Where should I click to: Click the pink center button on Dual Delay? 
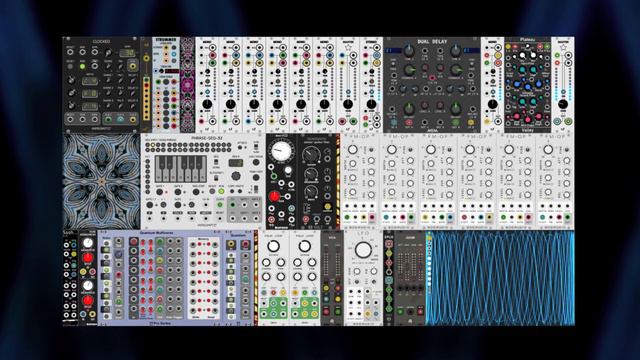coord(432,78)
